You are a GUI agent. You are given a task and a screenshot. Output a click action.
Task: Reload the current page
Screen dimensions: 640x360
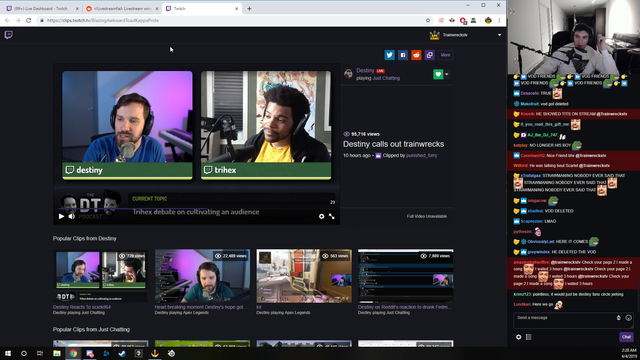tap(29, 20)
